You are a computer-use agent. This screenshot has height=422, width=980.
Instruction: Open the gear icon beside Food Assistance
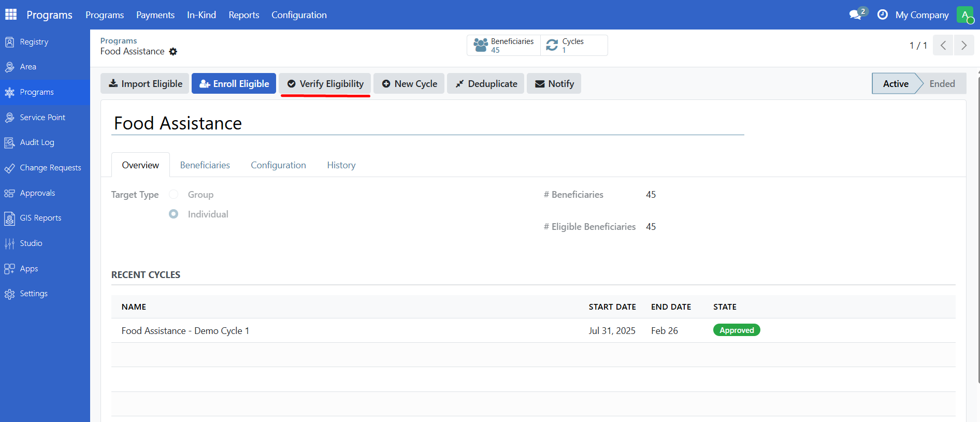click(x=174, y=52)
